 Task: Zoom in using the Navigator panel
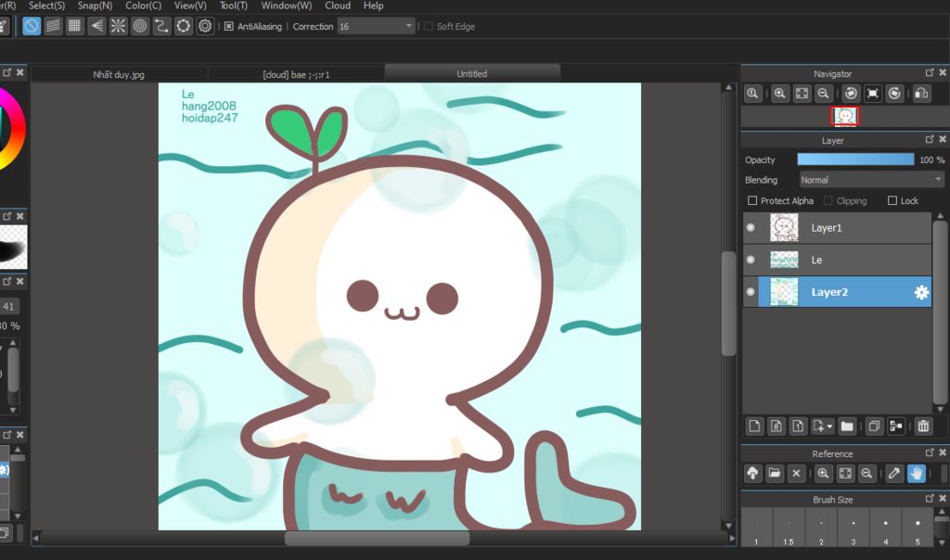click(779, 94)
